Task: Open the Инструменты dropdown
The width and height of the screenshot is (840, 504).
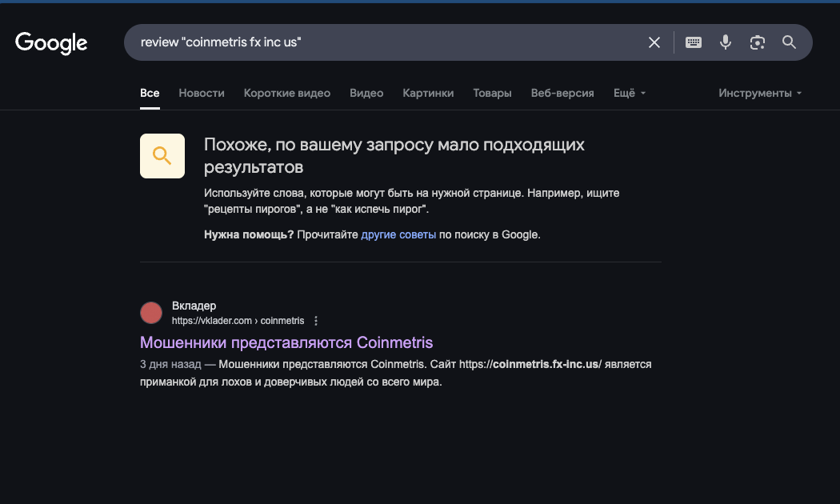Action: (x=760, y=93)
